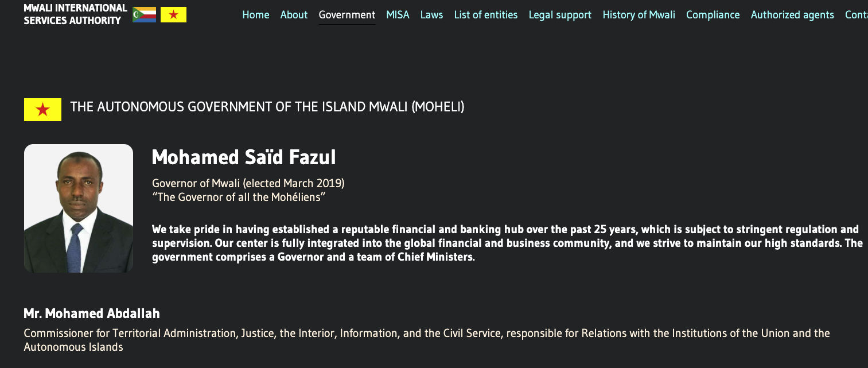Click the Comoros flag icon in the header
868x368 pixels.
pos(144,14)
